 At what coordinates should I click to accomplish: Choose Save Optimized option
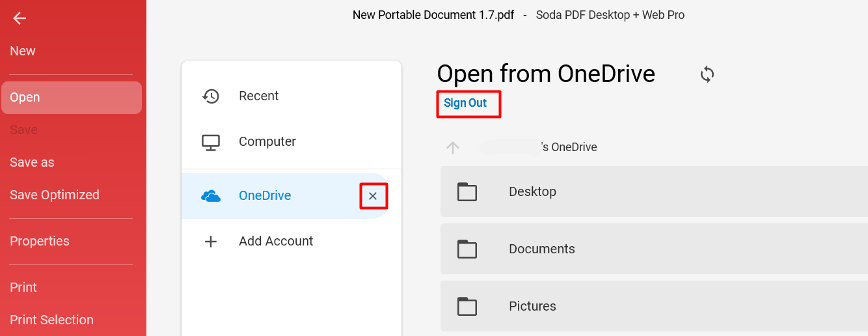[x=55, y=195]
